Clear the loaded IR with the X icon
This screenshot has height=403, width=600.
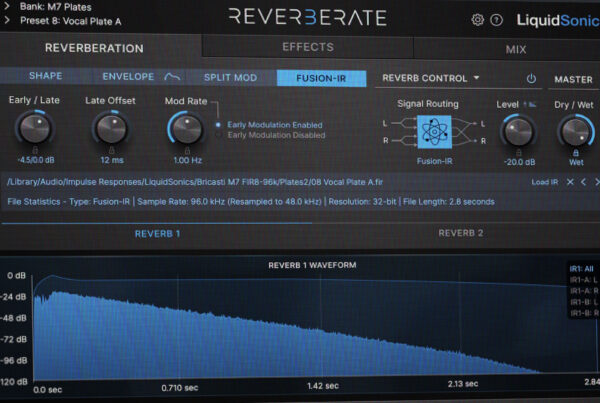(570, 182)
